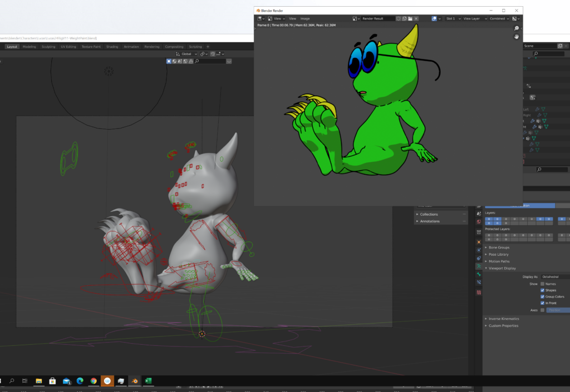Open the Armature object data properties tab
Viewport: 570px width, 392px height.
[478, 267]
